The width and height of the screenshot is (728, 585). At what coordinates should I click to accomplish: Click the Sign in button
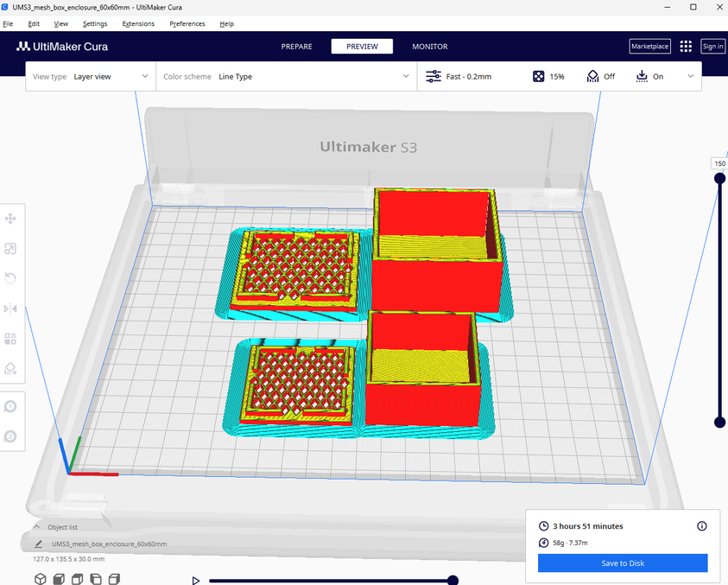point(712,47)
